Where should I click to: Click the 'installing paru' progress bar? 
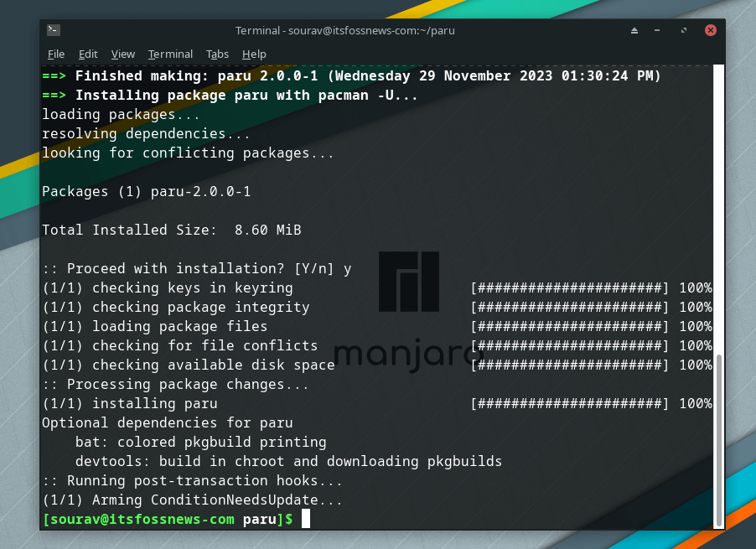(x=570, y=403)
